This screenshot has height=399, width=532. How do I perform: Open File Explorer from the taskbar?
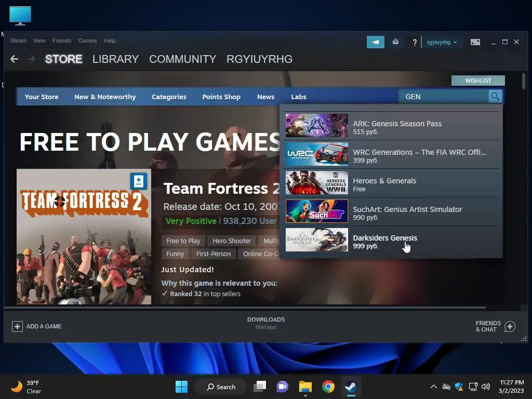(305, 387)
